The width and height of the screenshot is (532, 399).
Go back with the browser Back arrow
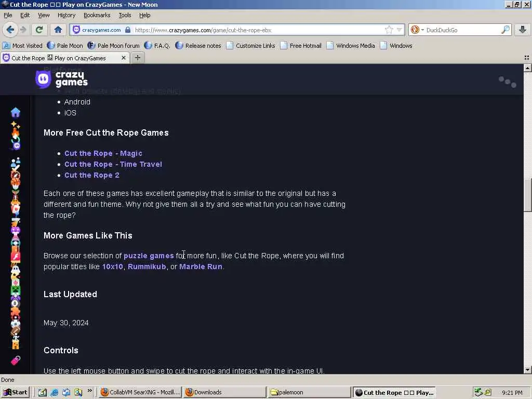tap(10, 30)
